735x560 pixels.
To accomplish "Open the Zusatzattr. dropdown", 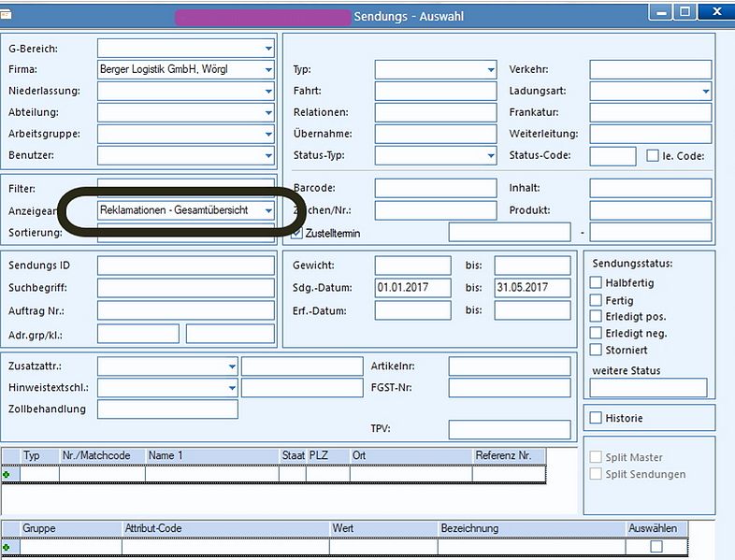I will [x=232, y=366].
